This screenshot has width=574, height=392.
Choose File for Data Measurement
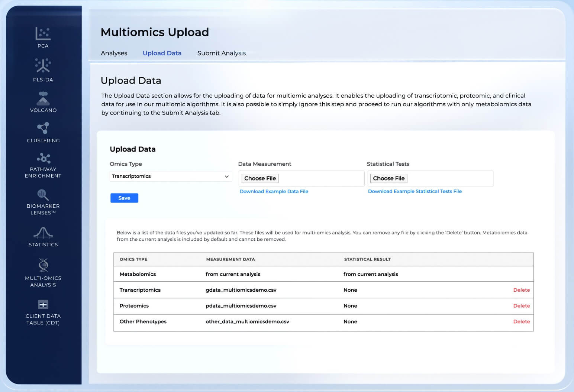(260, 178)
